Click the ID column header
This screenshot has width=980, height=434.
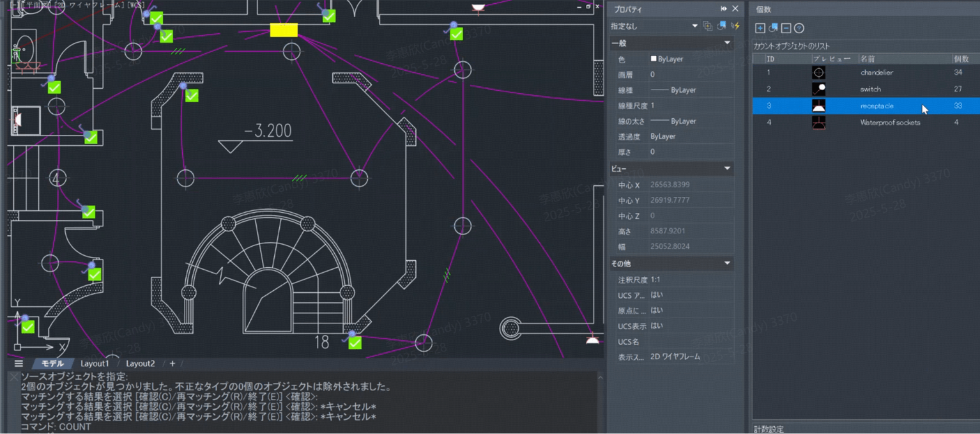click(770, 59)
